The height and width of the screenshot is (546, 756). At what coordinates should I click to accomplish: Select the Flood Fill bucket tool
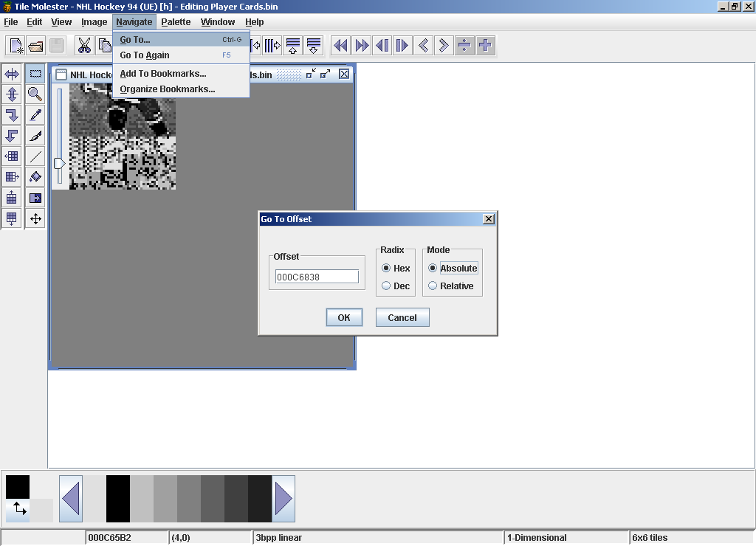[x=35, y=177]
